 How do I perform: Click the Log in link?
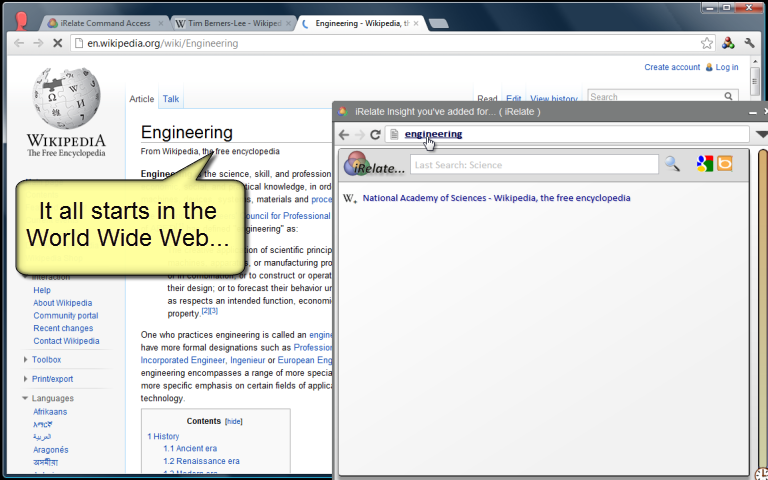pyautogui.click(x=727, y=67)
